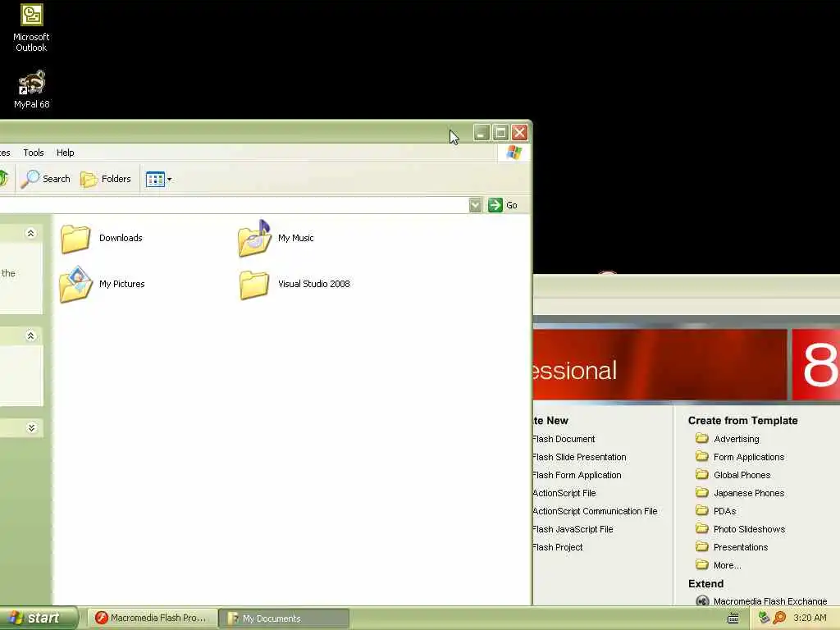Click the Start button

(39, 619)
